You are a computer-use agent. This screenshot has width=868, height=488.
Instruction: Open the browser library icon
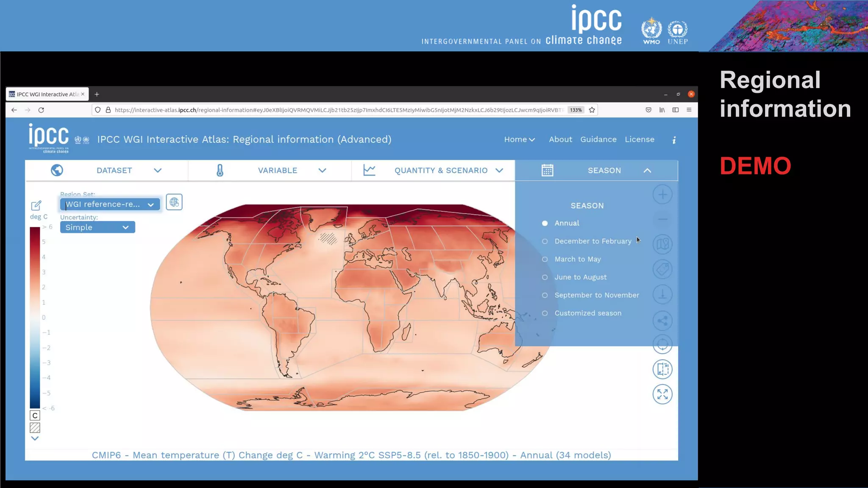662,110
